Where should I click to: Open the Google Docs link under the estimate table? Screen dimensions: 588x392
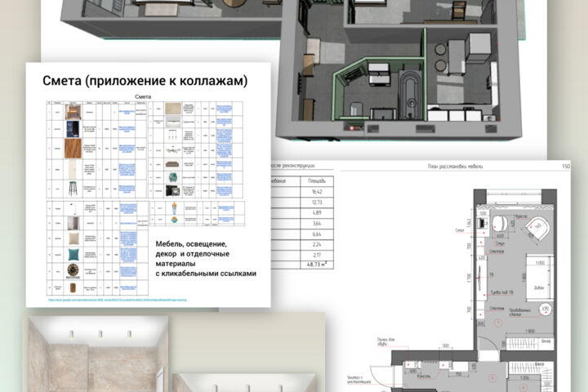[x=117, y=300]
